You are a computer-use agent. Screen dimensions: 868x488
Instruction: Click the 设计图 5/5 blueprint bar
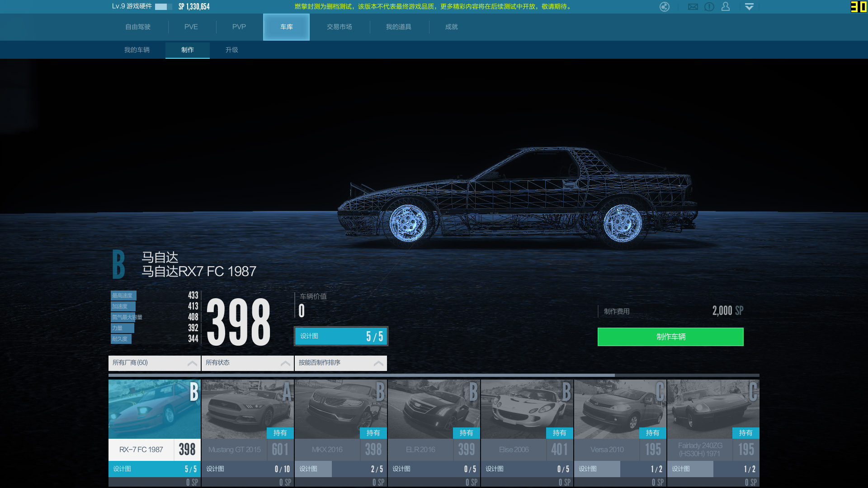pos(341,336)
